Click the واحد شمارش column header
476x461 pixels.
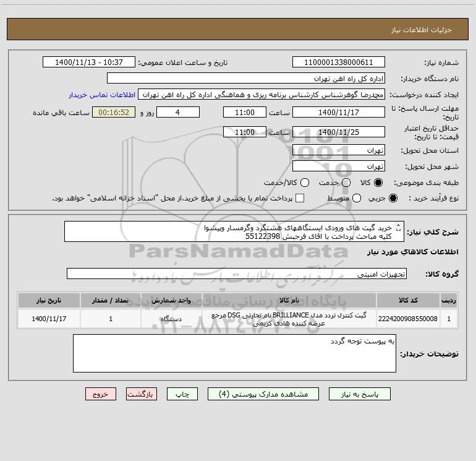point(171,301)
